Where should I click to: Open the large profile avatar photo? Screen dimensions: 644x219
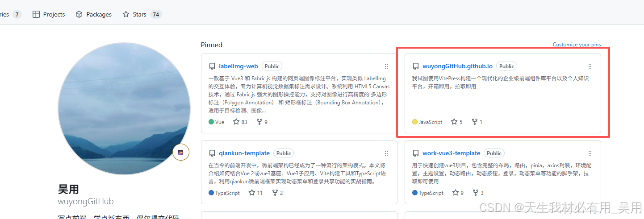tap(124, 109)
